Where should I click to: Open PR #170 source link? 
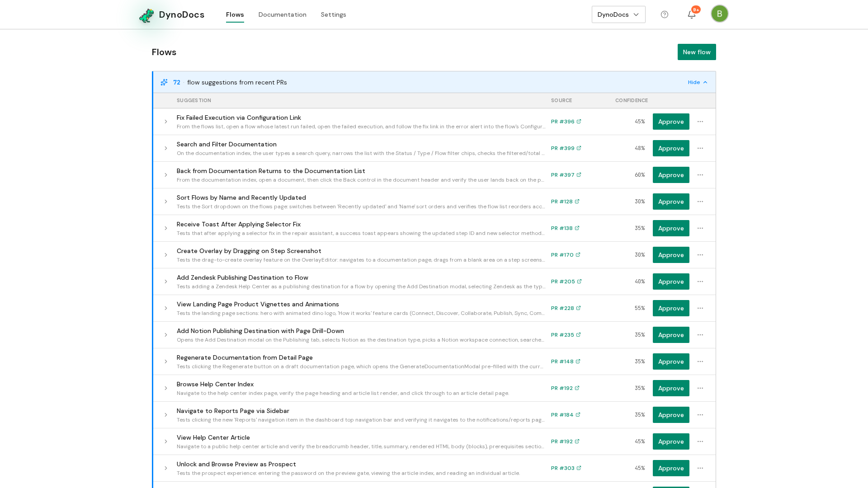[x=566, y=255]
